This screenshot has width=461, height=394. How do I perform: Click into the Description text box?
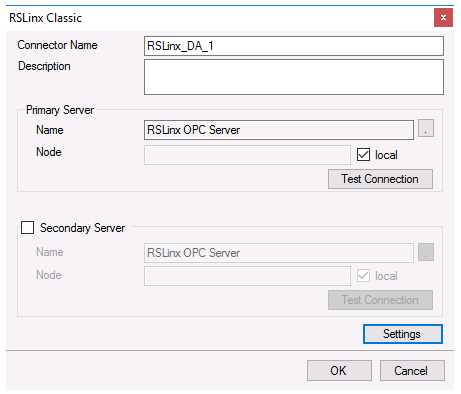tap(294, 77)
